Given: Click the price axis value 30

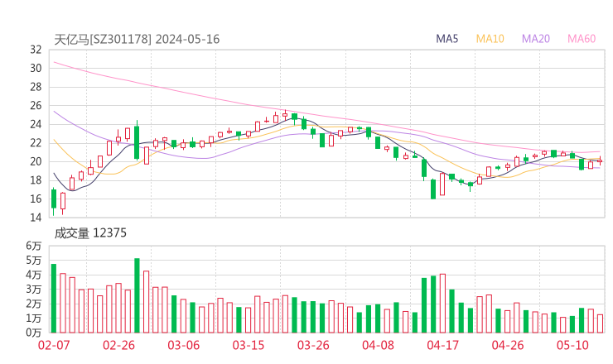Looking at the screenshot, I should 36,69.
